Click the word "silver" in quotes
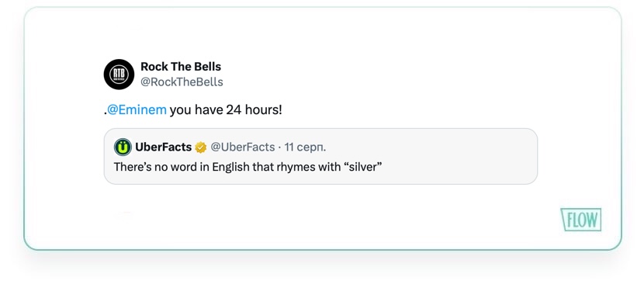This screenshot has width=644, height=281. [x=360, y=167]
